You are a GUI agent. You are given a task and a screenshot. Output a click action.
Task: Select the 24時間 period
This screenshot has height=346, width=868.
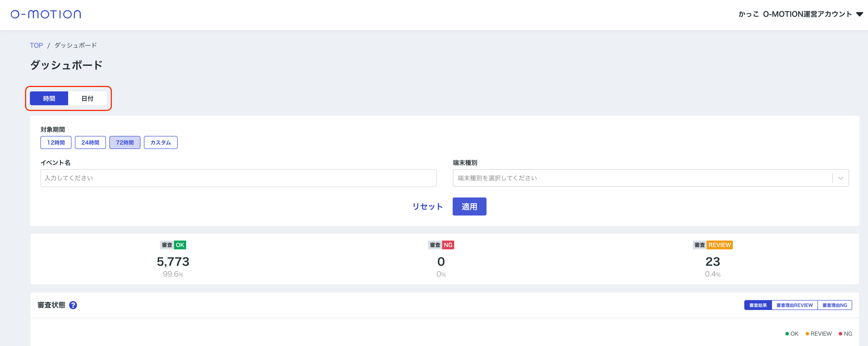tap(90, 143)
